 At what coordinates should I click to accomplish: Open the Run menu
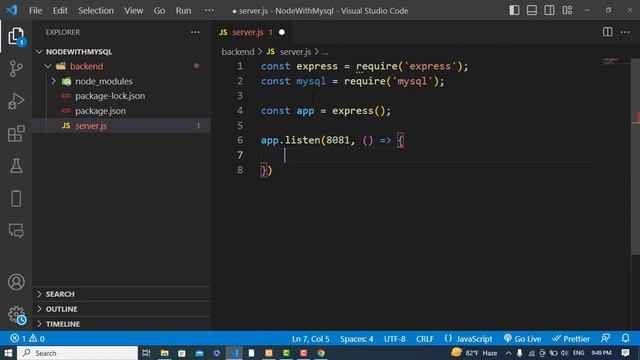tap(183, 11)
